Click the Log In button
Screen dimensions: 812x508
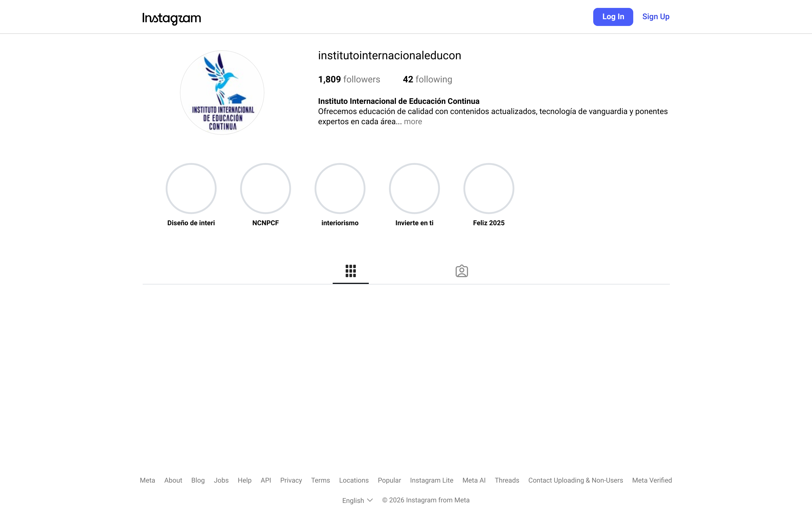pos(613,17)
